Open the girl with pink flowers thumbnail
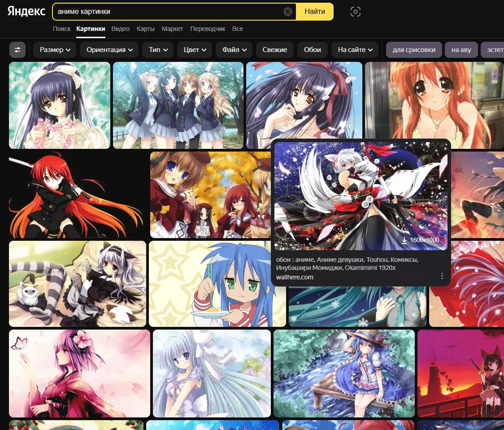Image resolution: width=504 pixels, height=430 pixels. pos(60,105)
